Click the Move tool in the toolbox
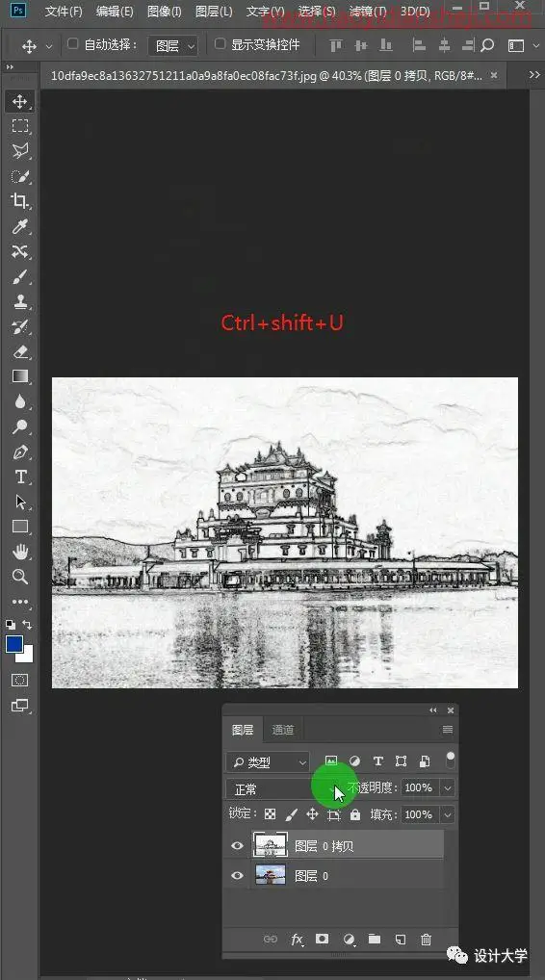Screen dimensions: 545x980 [x=20, y=101]
